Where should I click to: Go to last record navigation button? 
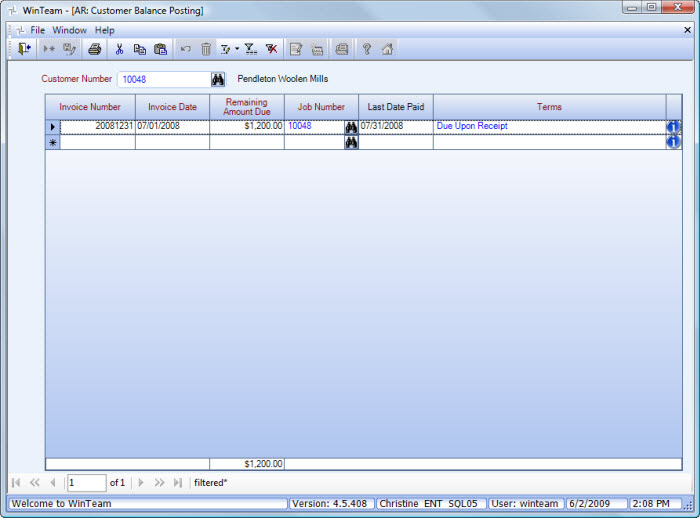pos(178,483)
